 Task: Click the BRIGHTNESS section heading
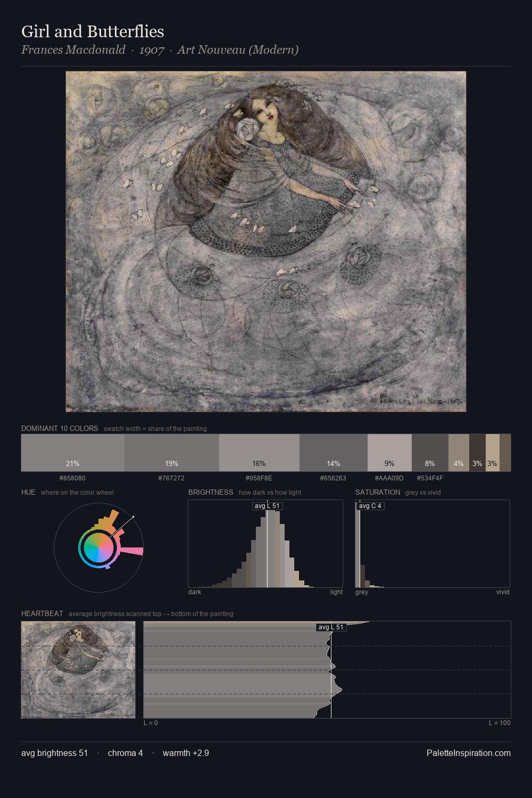pos(211,492)
